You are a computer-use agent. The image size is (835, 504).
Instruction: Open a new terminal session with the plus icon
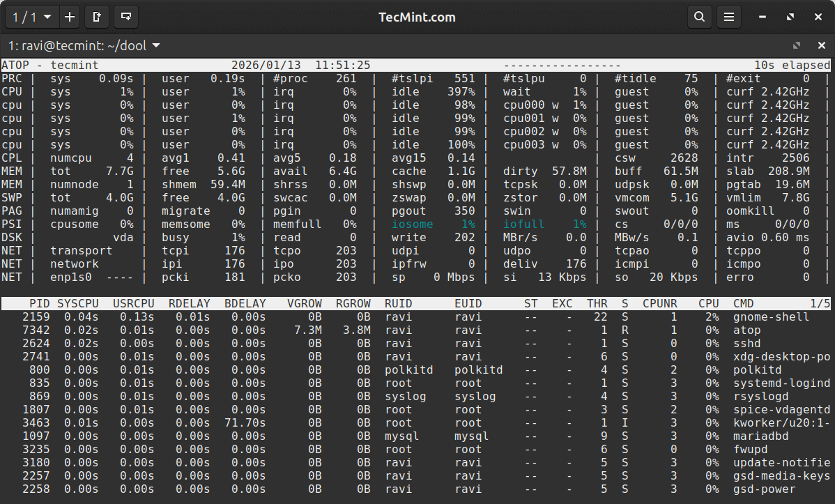[x=69, y=17]
